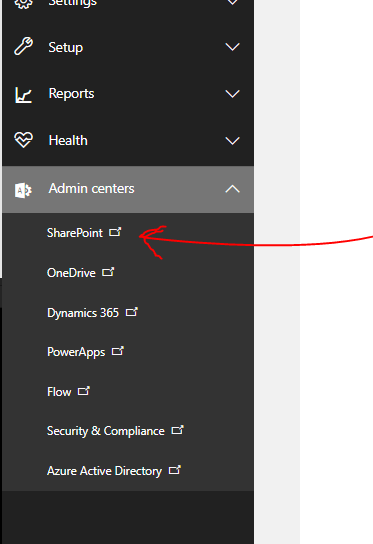This screenshot has height=544, width=373.
Task: Open the Flow admin center
Action: pyautogui.click(x=59, y=392)
